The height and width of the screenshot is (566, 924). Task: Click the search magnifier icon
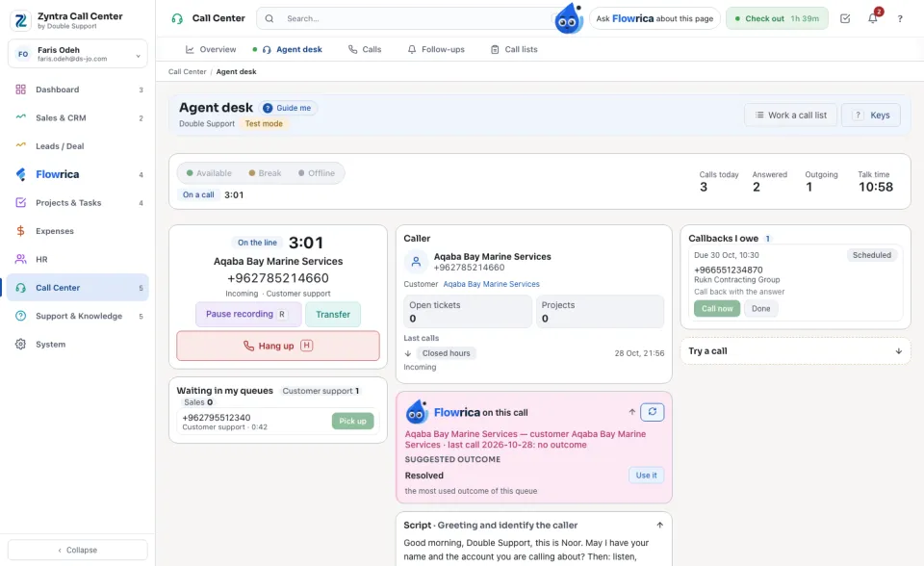(269, 18)
